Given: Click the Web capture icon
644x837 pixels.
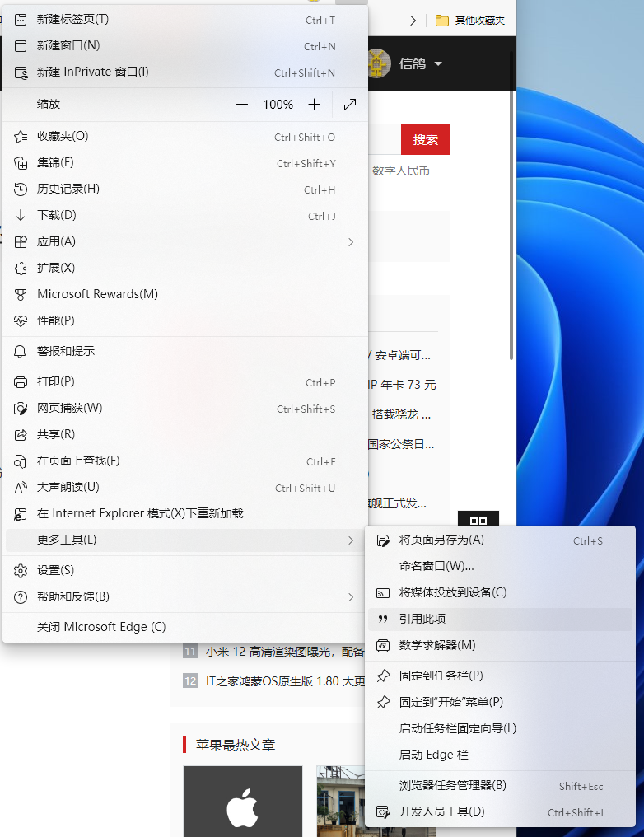Looking at the screenshot, I should tap(21, 409).
